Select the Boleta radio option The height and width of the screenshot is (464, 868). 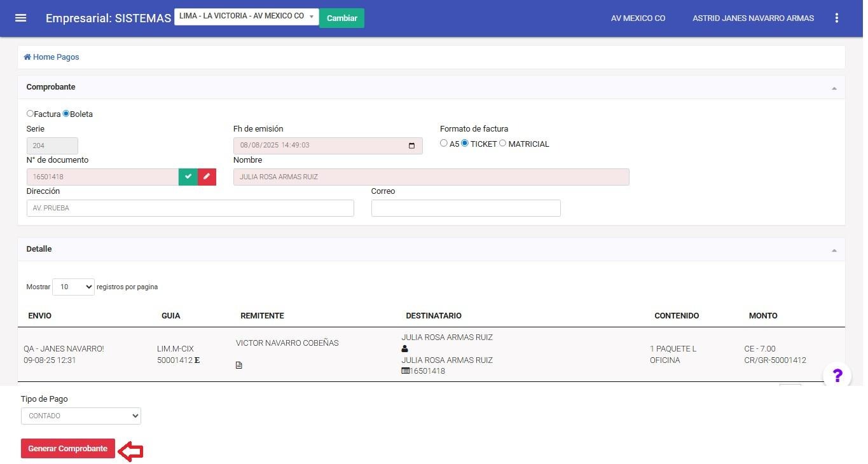pos(66,114)
